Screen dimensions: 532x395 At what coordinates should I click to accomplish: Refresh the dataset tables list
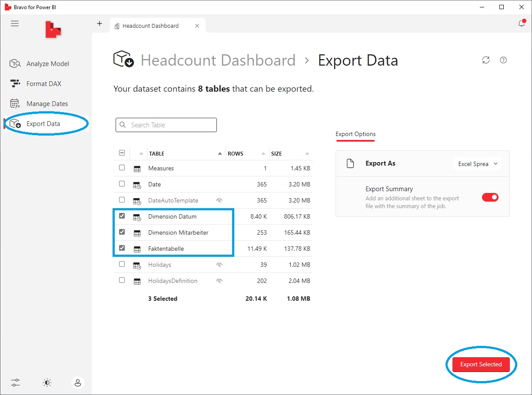[x=486, y=60]
